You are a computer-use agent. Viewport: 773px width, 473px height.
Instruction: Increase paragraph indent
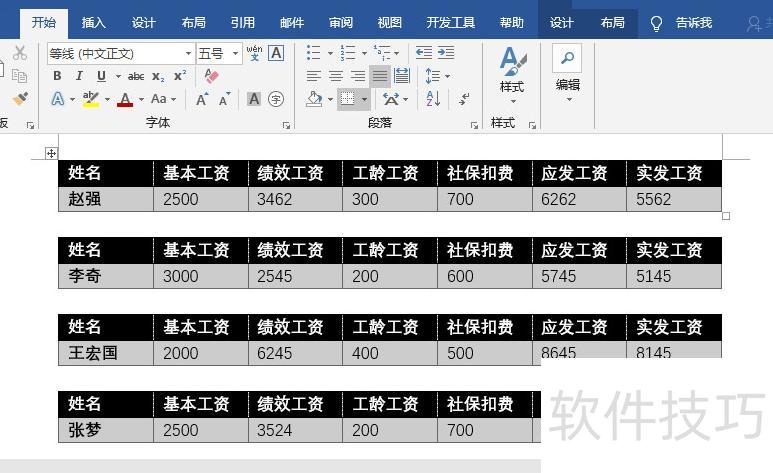pyautogui.click(x=446, y=53)
